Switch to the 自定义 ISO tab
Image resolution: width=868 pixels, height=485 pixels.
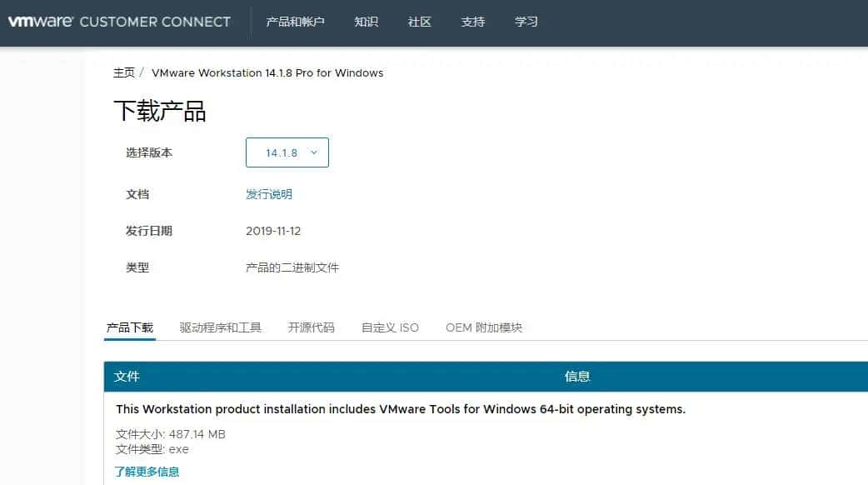pyautogui.click(x=389, y=327)
